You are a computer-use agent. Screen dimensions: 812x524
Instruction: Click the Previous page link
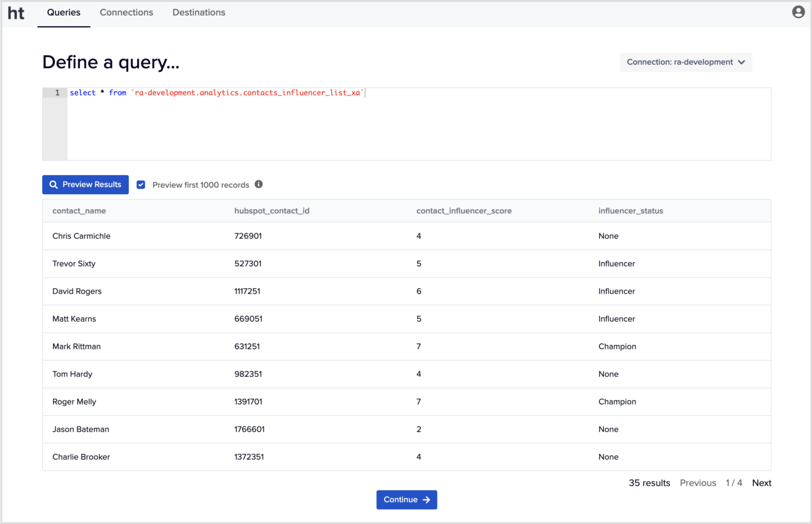(698, 483)
